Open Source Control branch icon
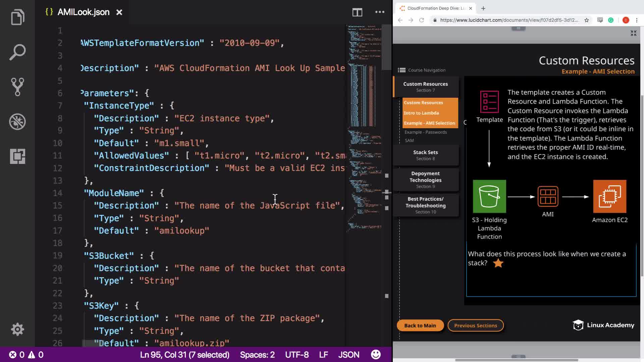The image size is (644, 362). [x=17, y=87]
